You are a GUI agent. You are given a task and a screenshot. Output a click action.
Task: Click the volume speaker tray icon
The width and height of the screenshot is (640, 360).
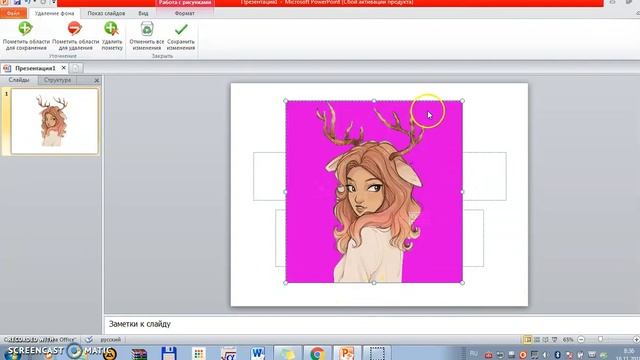click(545, 354)
